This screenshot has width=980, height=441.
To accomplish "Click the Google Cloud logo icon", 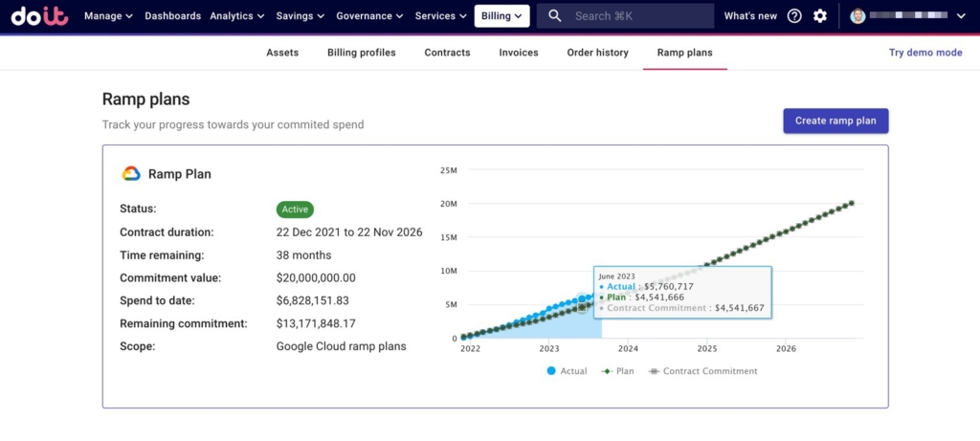I will [131, 174].
